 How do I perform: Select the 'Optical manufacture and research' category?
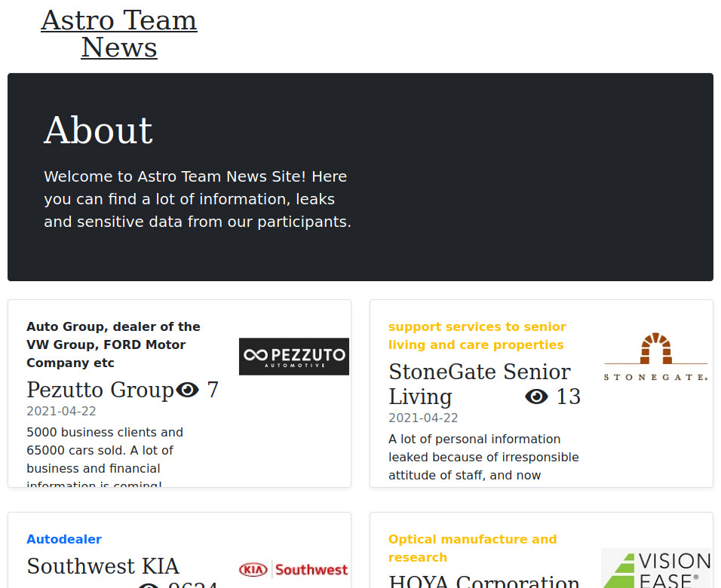click(472, 548)
